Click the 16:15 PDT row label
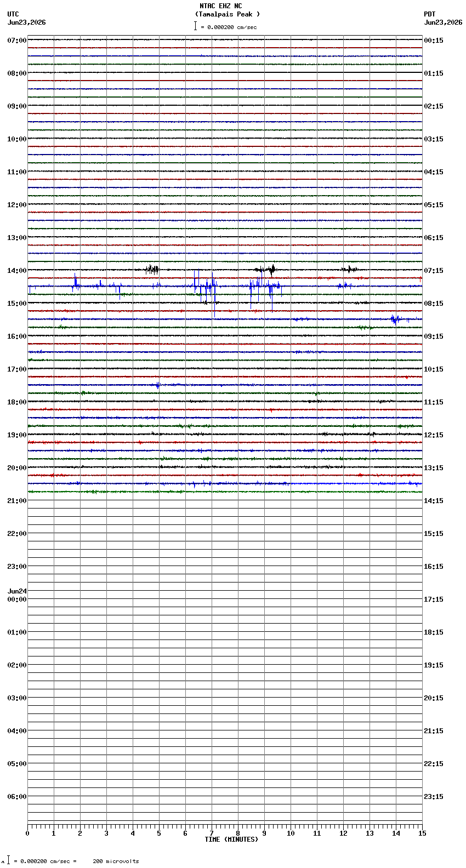The height and width of the screenshot is (868, 466). coord(434,567)
